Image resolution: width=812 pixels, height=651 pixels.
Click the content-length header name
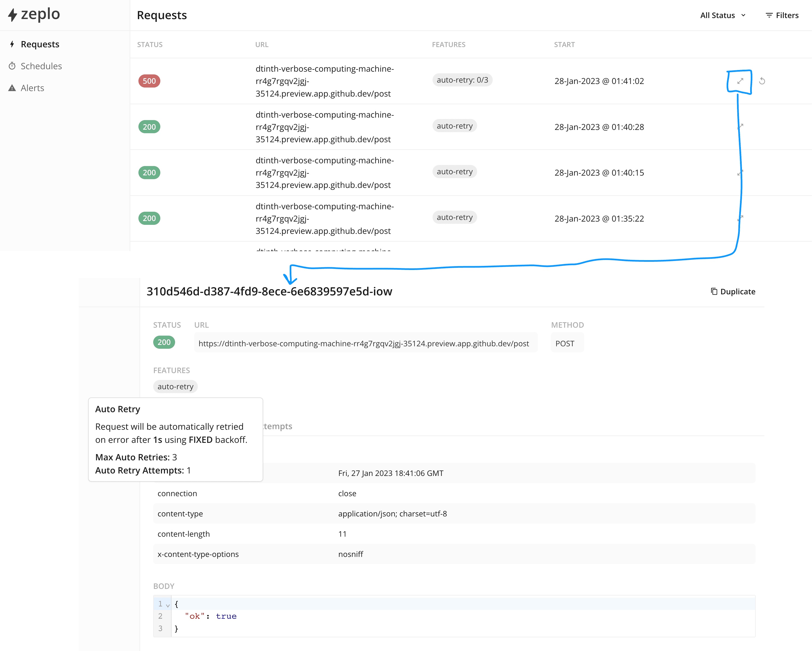(x=183, y=534)
